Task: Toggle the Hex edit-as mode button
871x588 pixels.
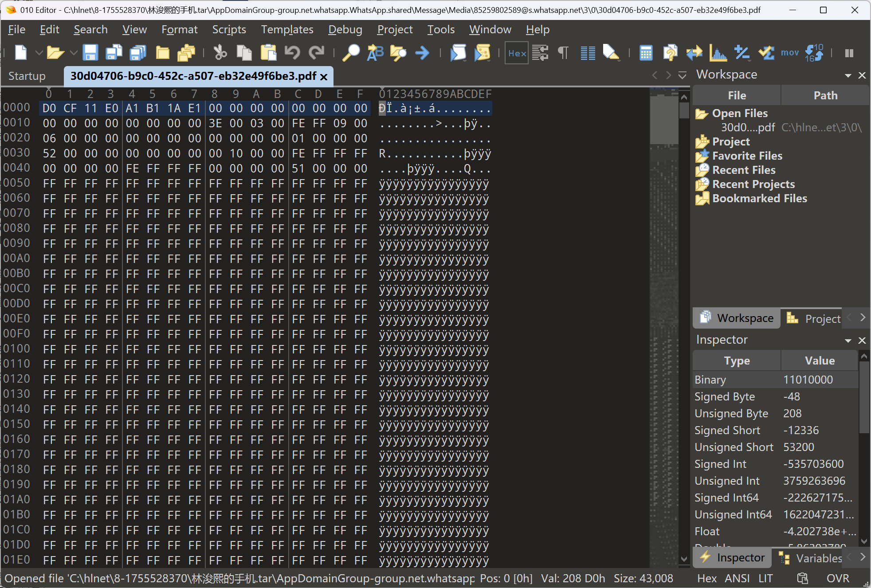Action: (x=517, y=53)
